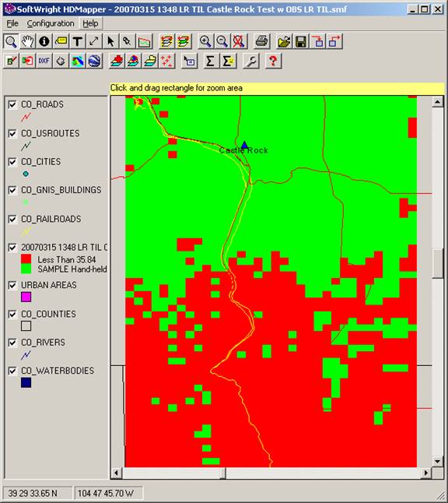The width and height of the screenshot is (448, 503).
Task: Select the magnifier zoom-area tool
Action: point(11,42)
